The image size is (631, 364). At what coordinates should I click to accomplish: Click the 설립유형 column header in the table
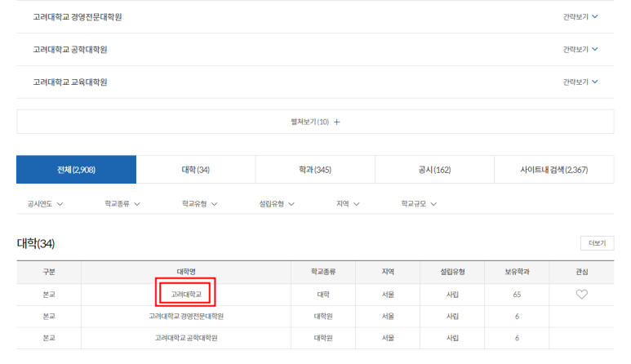[x=452, y=272]
